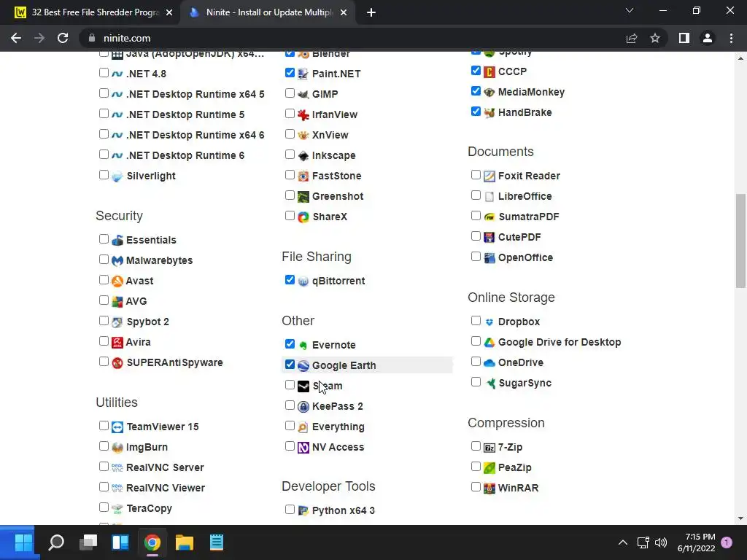Open the Notepad taskbar app
Image resolution: width=747 pixels, height=560 pixels.
pyautogui.click(x=216, y=542)
